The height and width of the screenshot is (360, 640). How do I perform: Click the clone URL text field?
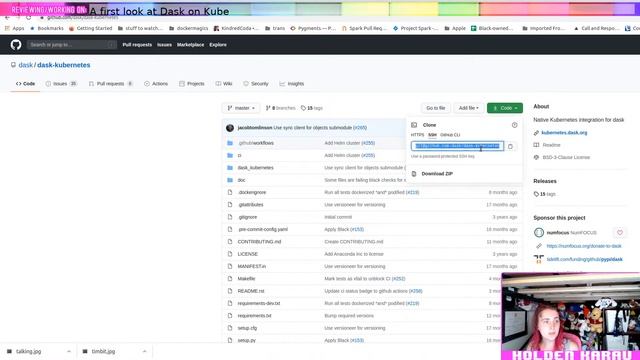coord(457,146)
